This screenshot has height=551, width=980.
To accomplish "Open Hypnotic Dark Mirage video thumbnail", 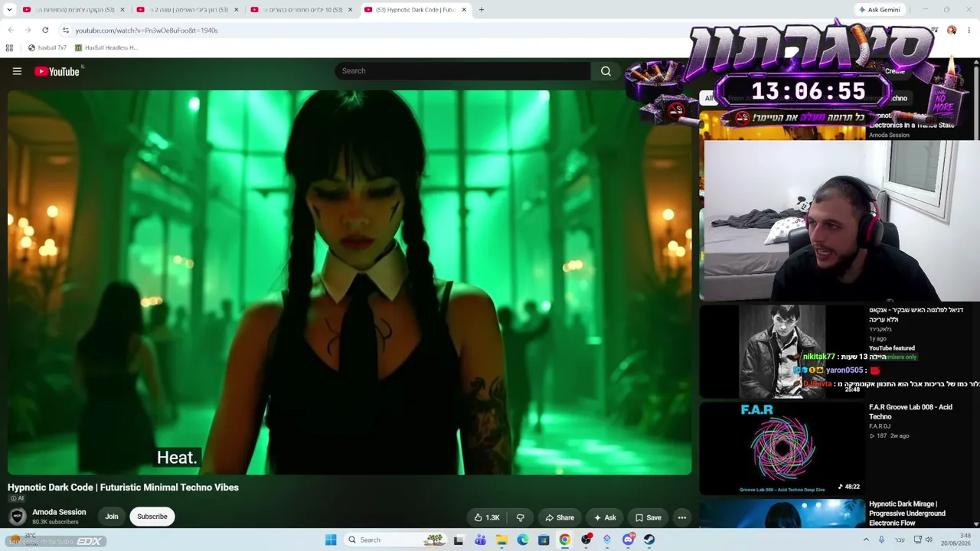I will tap(782, 514).
